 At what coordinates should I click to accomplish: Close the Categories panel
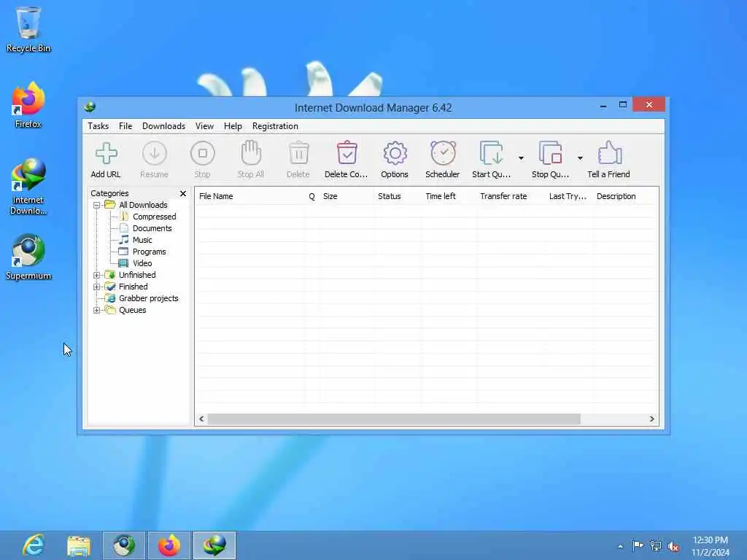click(183, 193)
